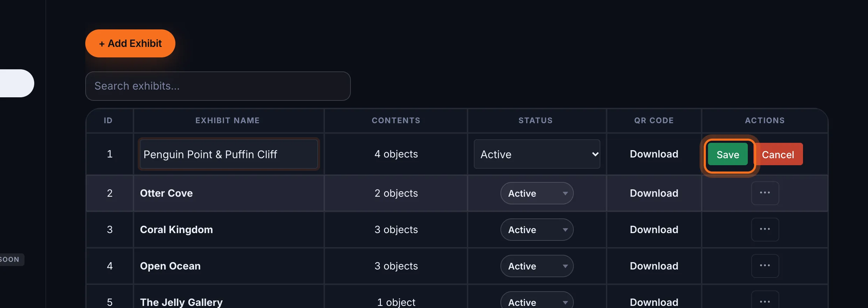Edit the Penguin Point & Puffin Cliff name field

(x=229, y=154)
